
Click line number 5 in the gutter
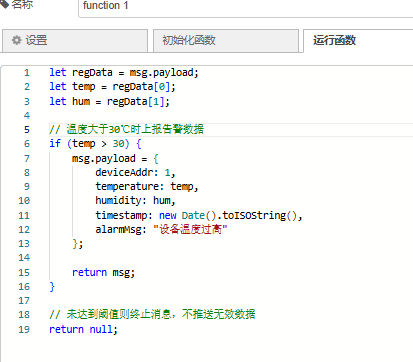(27, 129)
